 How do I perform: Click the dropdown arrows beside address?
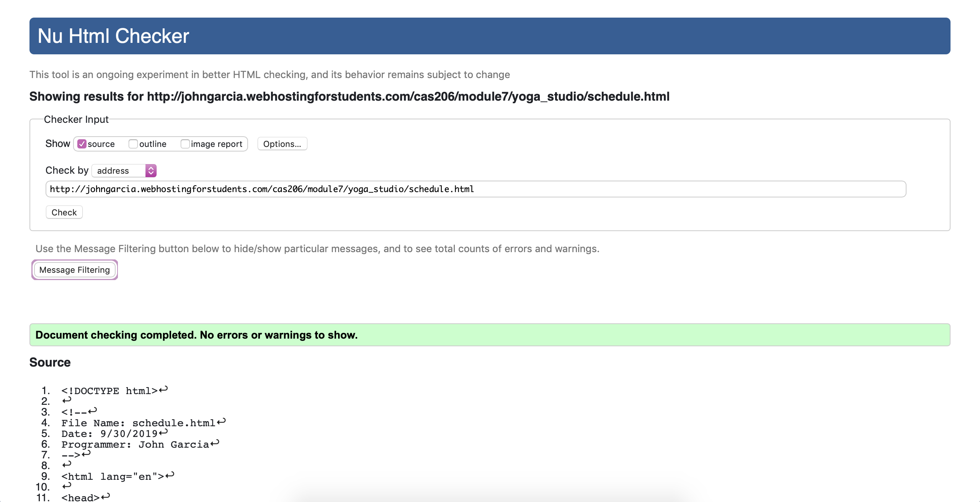151,171
